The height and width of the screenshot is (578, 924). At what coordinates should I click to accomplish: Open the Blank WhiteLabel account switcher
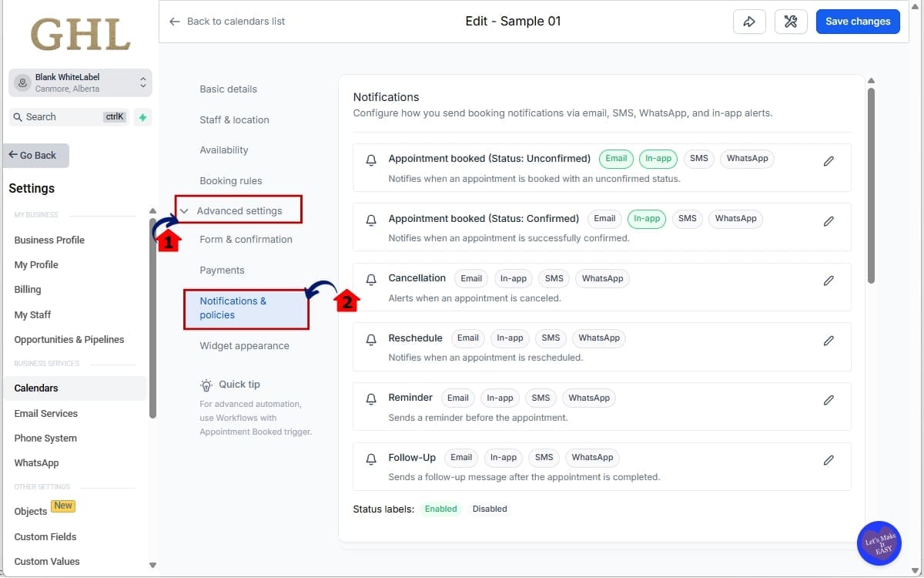point(80,82)
